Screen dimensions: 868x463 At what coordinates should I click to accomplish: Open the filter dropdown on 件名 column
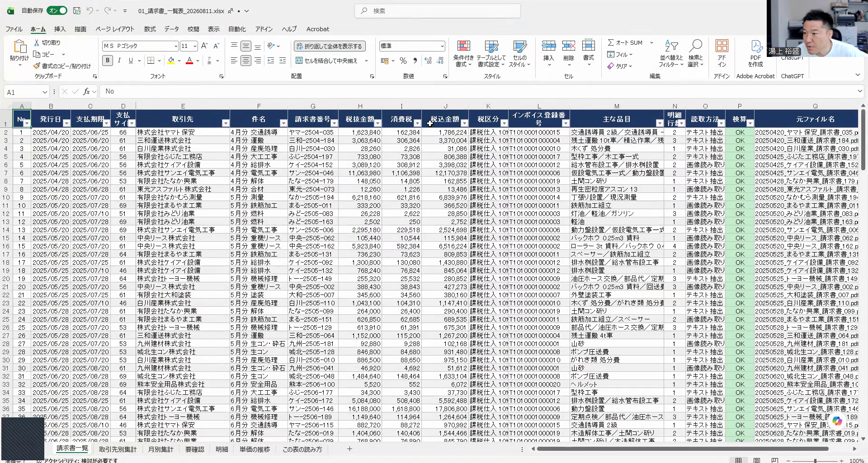(283, 123)
